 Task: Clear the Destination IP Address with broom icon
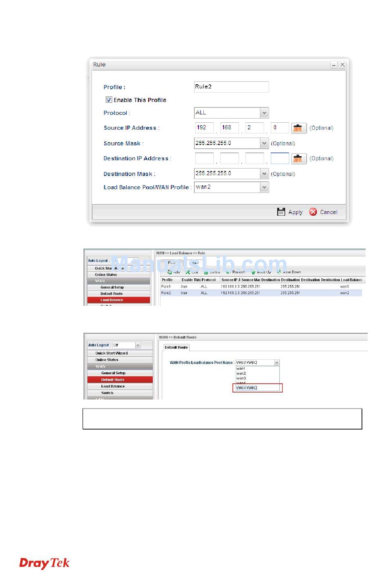pos(298,159)
